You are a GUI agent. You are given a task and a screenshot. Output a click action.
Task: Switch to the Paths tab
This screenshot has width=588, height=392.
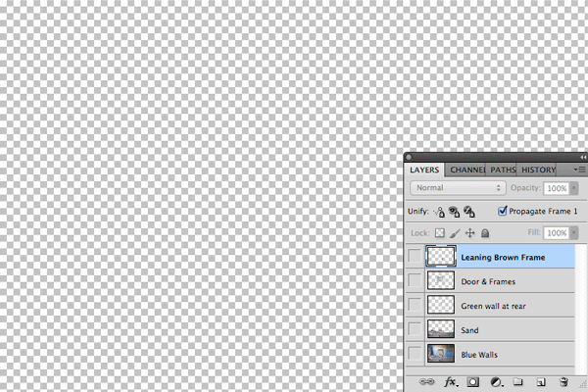(502, 170)
